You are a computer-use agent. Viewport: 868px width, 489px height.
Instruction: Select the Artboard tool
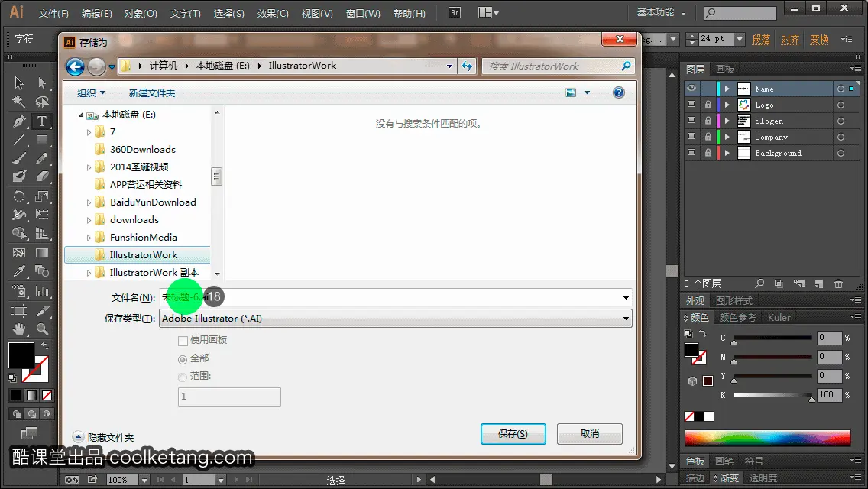click(19, 311)
